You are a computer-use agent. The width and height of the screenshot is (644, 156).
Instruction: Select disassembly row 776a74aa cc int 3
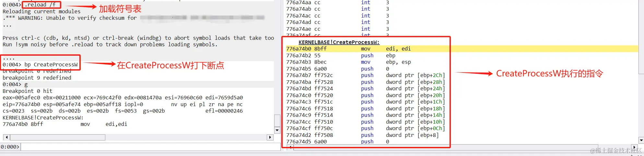(338, 3)
